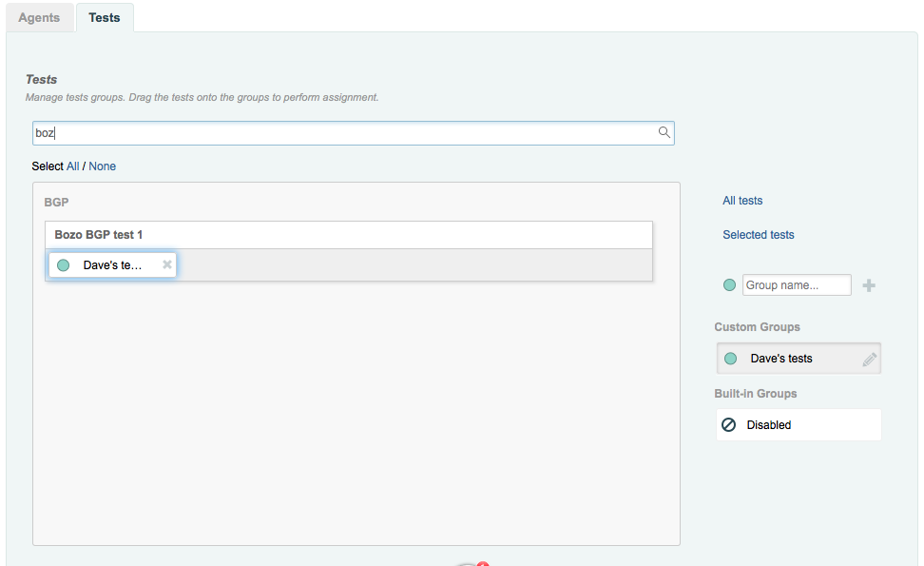Click the Dave's te… group tag
This screenshot has width=924, height=566.
point(112,265)
